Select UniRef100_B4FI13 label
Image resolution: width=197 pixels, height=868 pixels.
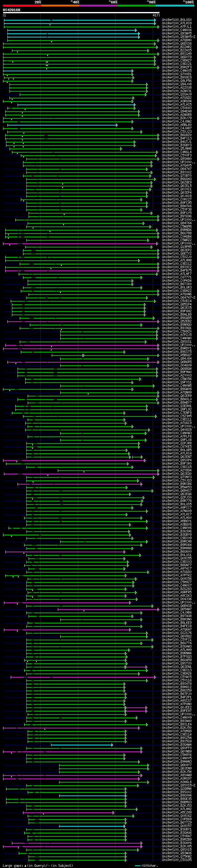177,139
